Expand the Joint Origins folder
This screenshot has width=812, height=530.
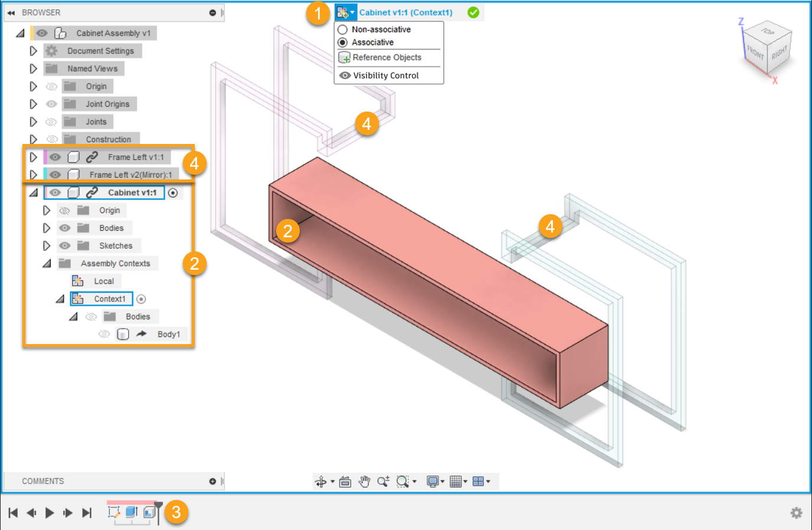(34, 104)
